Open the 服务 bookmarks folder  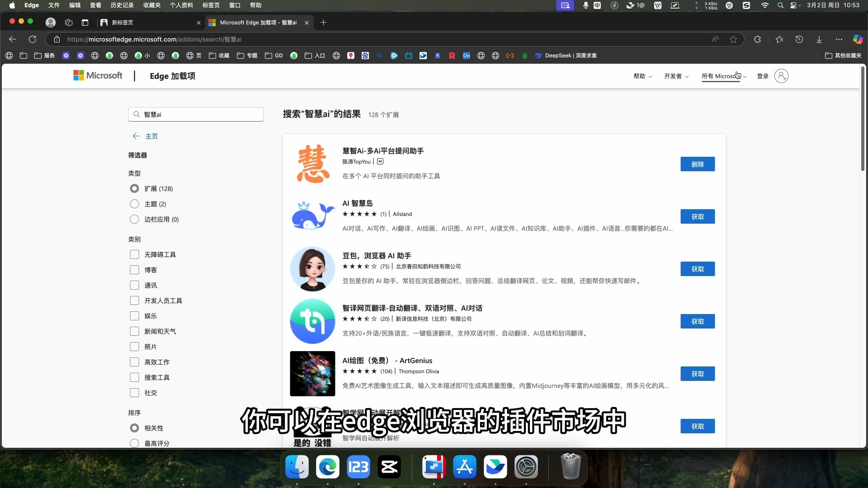coord(45,56)
